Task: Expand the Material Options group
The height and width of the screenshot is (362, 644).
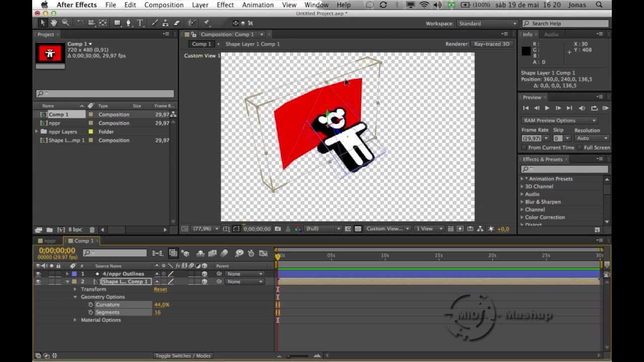Action: [x=75, y=320]
